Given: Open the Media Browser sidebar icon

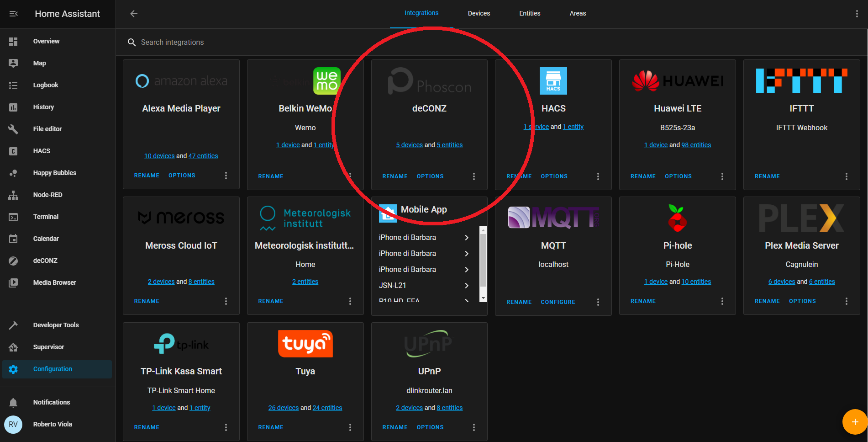Looking at the screenshot, I should (13, 282).
